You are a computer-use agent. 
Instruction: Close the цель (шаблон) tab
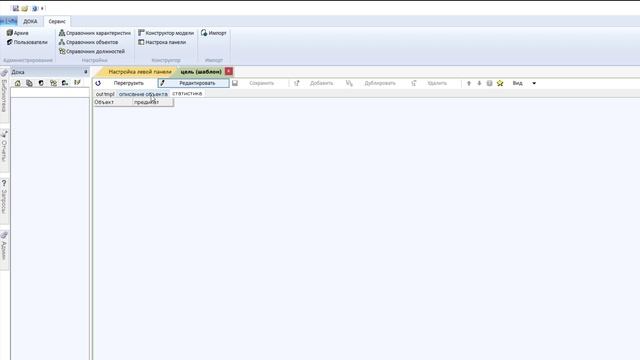tap(229, 71)
